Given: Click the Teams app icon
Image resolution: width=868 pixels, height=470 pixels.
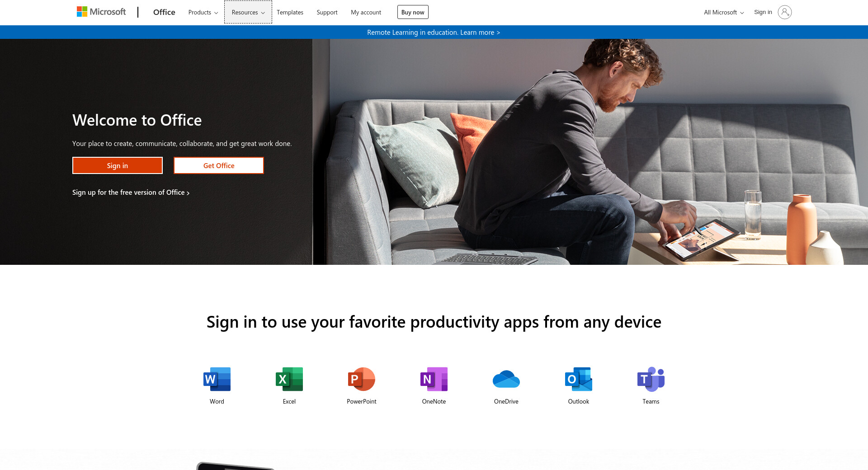Looking at the screenshot, I should (x=651, y=379).
